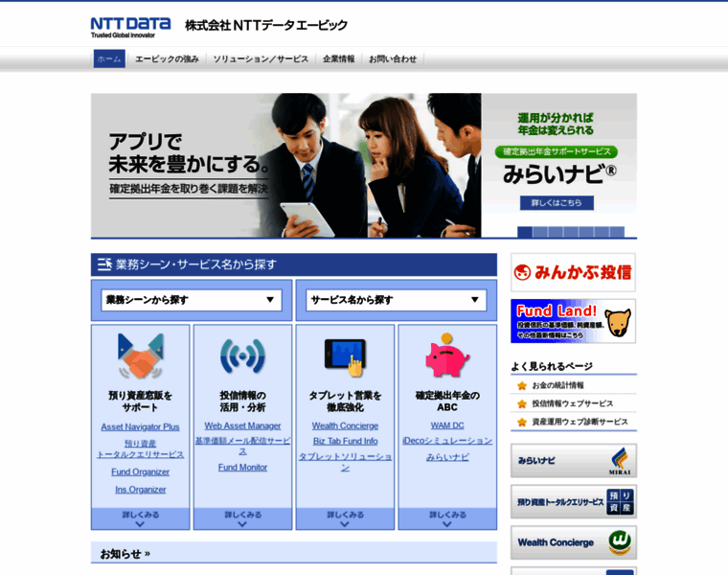728x575 pixels.
Task: Click the みんかぶ投信 banner
Action: (573, 272)
